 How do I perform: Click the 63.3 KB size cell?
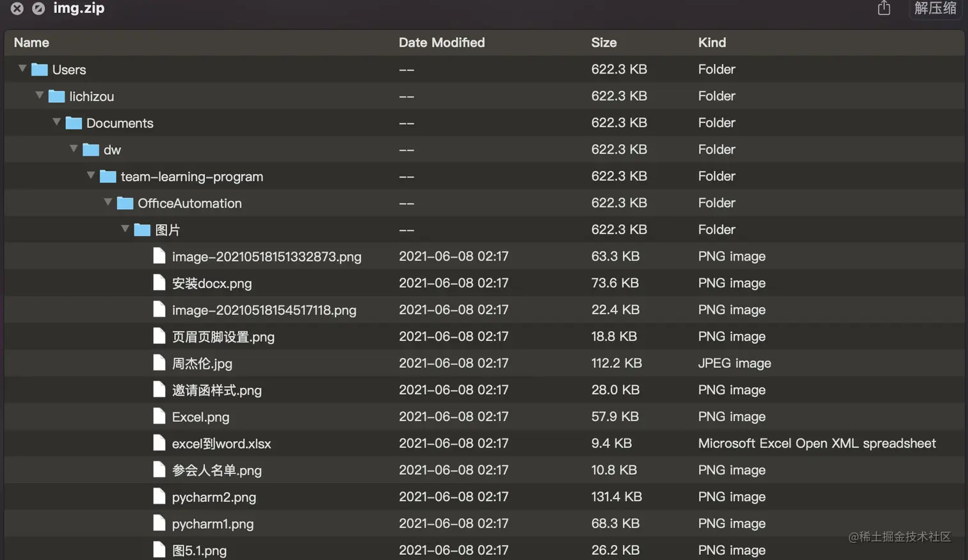[615, 256]
